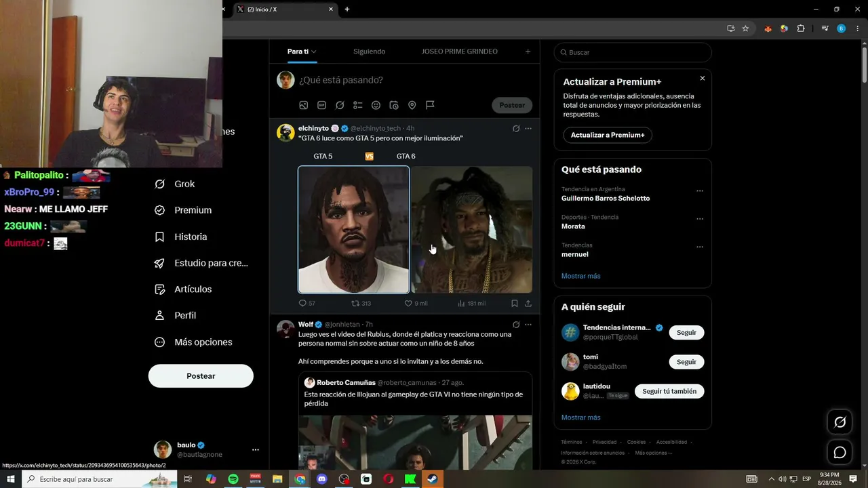Switch to JOSEO PRIME GRINDEO tab
The image size is (868, 488).
460,52
